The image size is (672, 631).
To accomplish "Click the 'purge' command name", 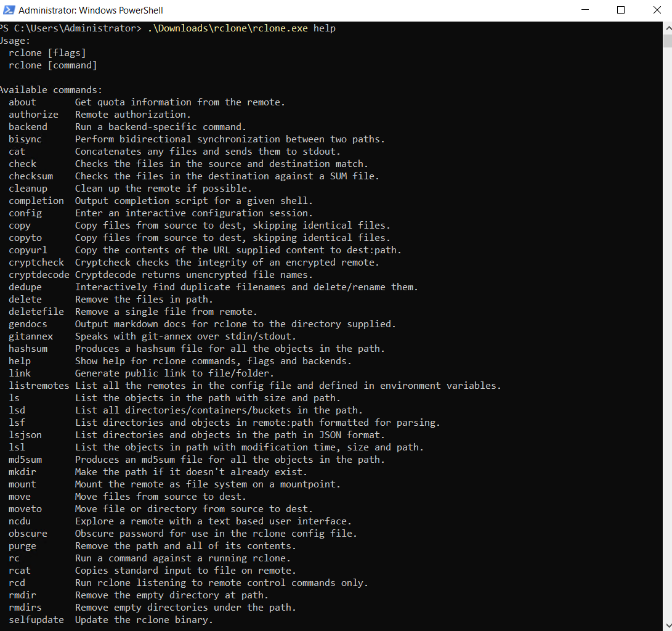I will tap(22, 546).
